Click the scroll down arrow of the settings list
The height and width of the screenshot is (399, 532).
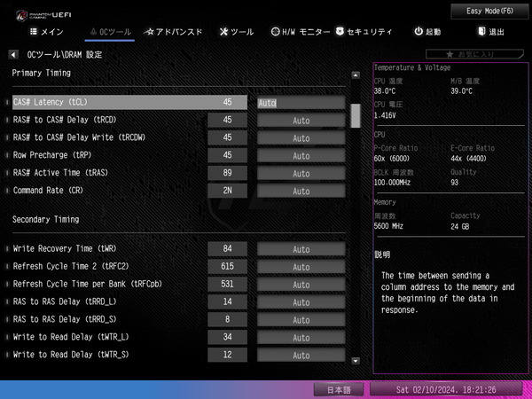[x=356, y=361]
